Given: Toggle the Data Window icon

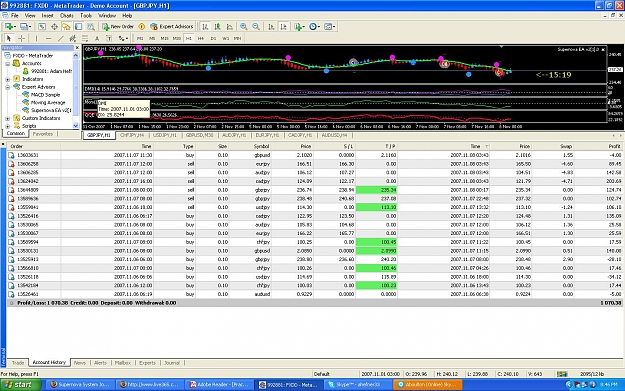Looking at the screenshot, I should (54, 26).
